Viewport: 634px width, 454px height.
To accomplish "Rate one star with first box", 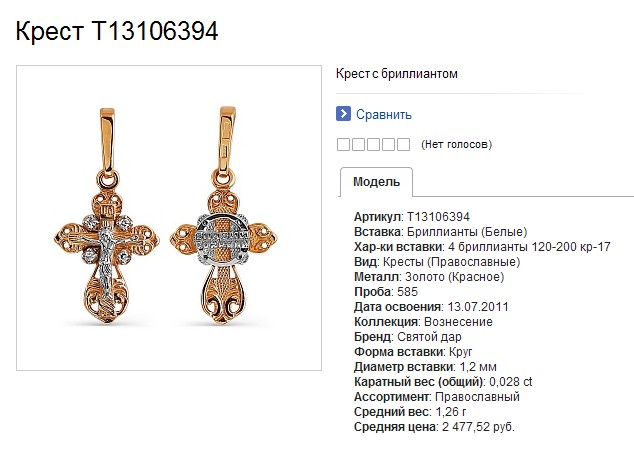I will (x=343, y=144).
